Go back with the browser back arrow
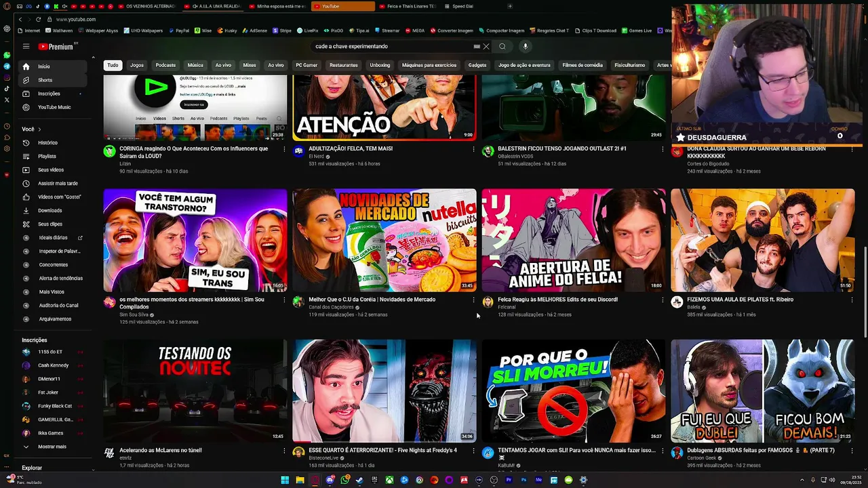The image size is (868, 488). click(20, 19)
